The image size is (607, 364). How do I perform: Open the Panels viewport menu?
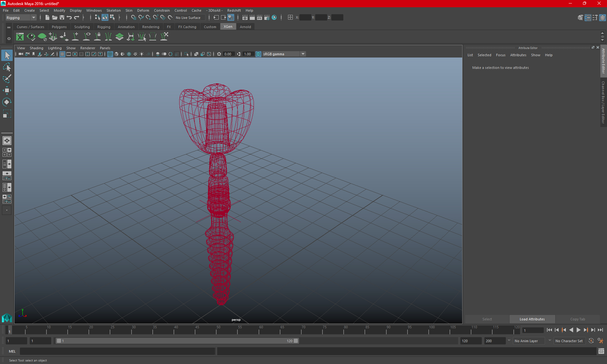click(105, 48)
